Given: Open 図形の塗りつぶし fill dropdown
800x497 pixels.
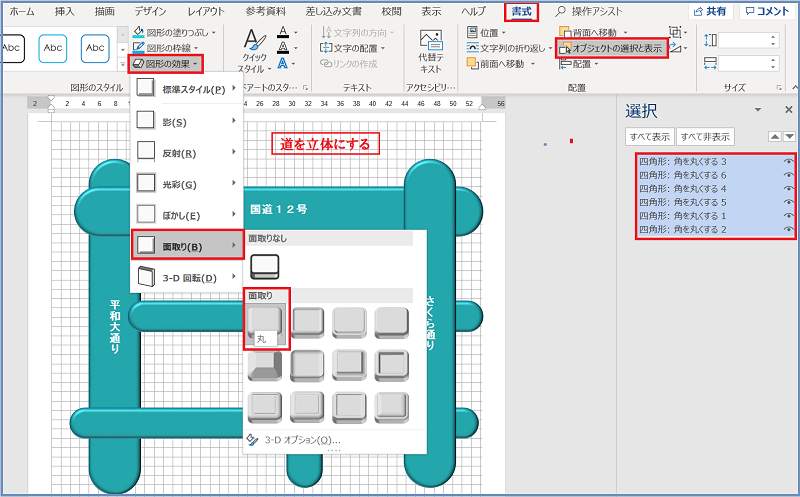Looking at the screenshot, I should (x=174, y=32).
